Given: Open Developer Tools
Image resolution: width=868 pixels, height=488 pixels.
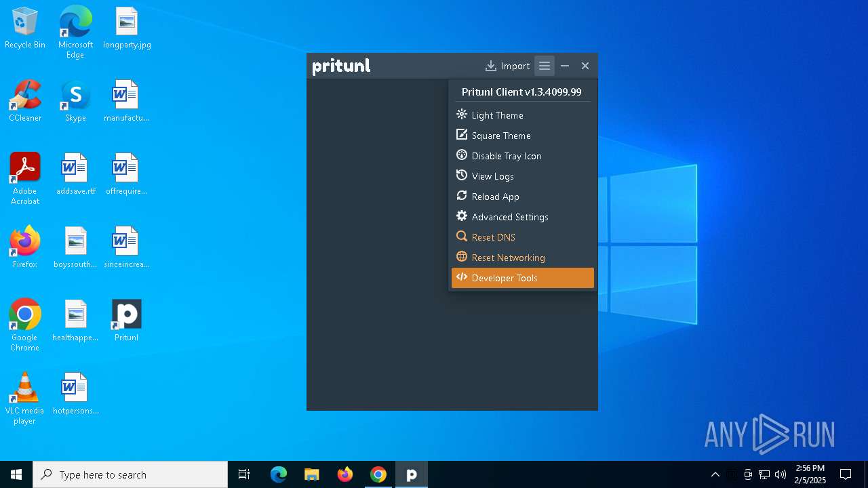Looking at the screenshot, I should [x=523, y=278].
